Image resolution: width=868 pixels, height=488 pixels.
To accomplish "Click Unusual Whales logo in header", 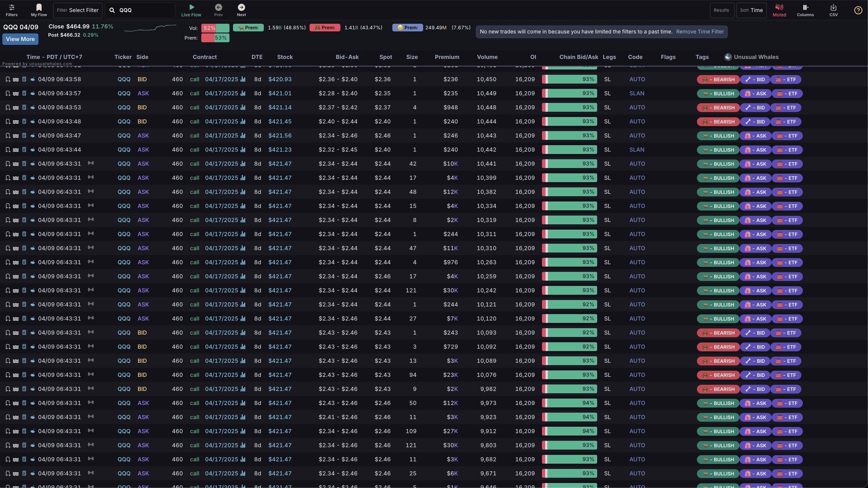I will [728, 57].
